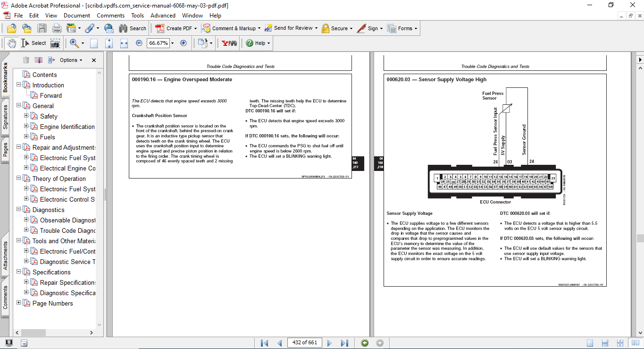Click the green Previous View arrow
The width and height of the screenshot is (644, 349).
[365, 343]
